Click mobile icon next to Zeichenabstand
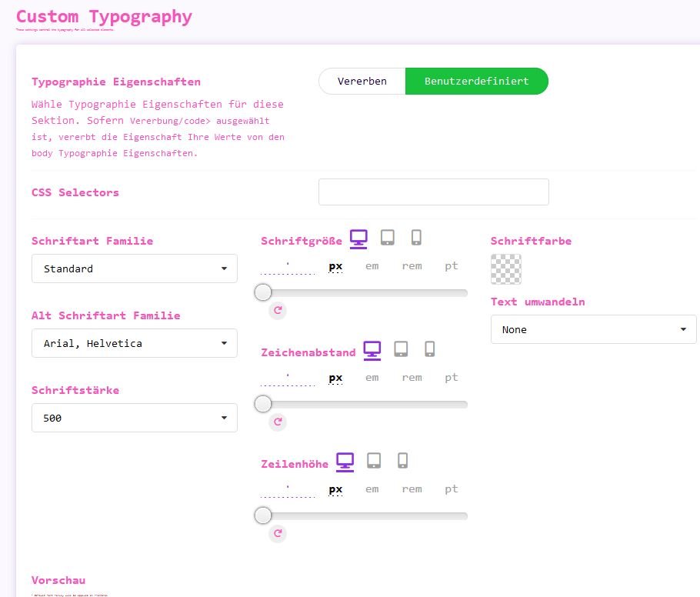Image resolution: width=700 pixels, height=597 pixels. (430, 349)
